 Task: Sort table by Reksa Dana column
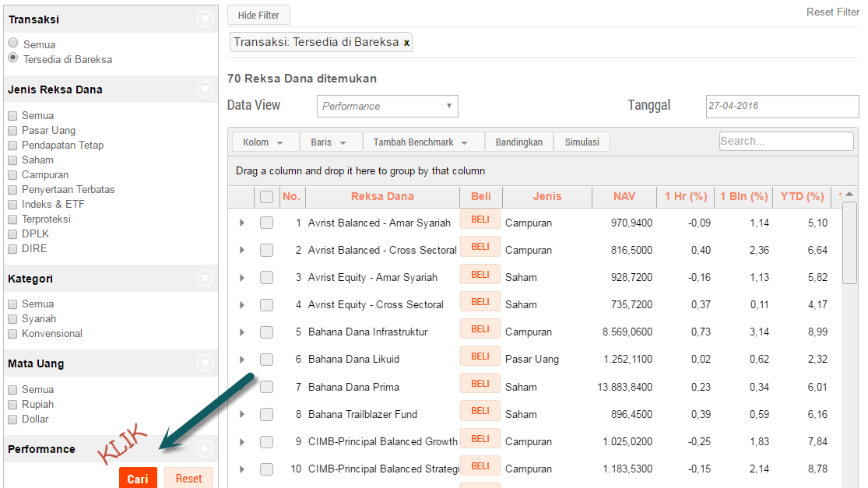pyautogui.click(x=382, y=196)
